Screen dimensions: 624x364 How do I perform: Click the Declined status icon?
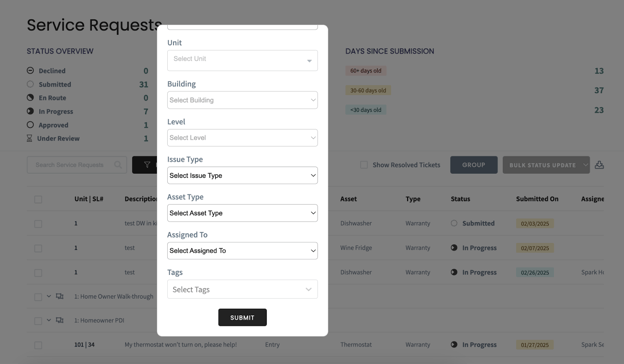click(30, 70)
